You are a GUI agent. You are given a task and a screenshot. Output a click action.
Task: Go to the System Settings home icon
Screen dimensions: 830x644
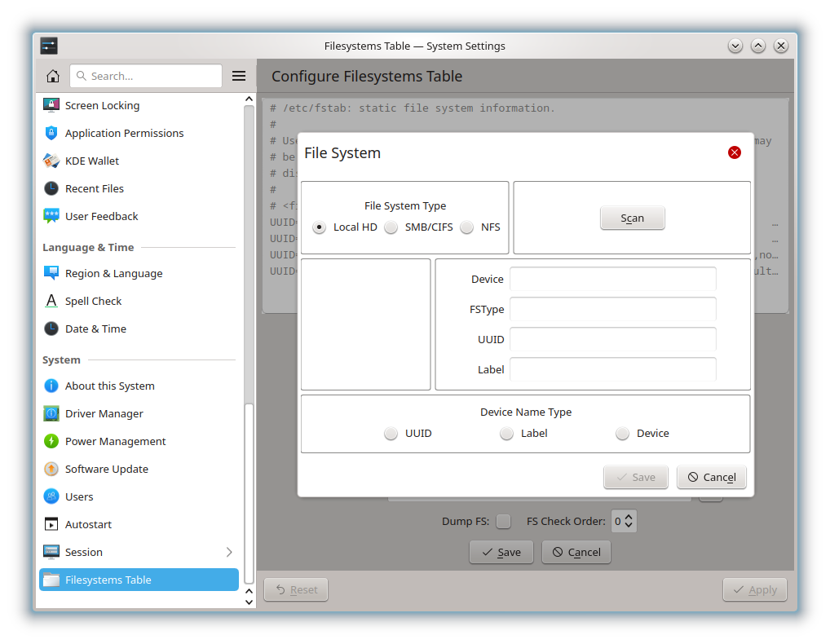52,76
